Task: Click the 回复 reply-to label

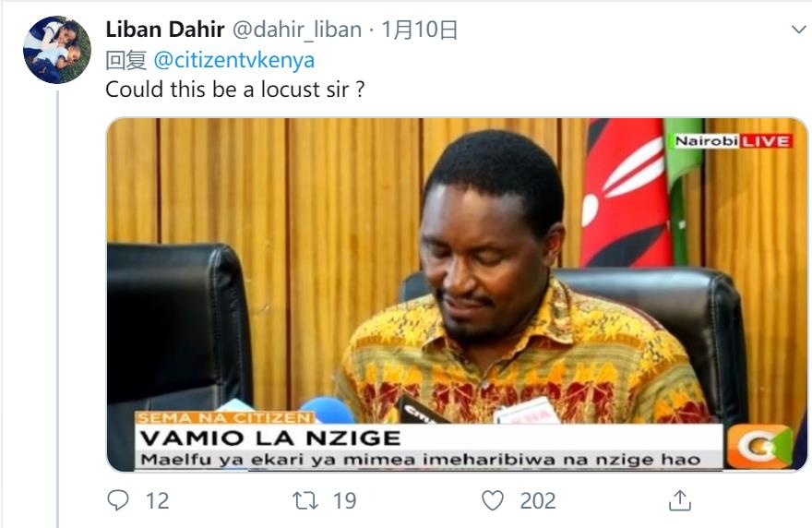Action: pyautogui.click(x=126, y=60)
